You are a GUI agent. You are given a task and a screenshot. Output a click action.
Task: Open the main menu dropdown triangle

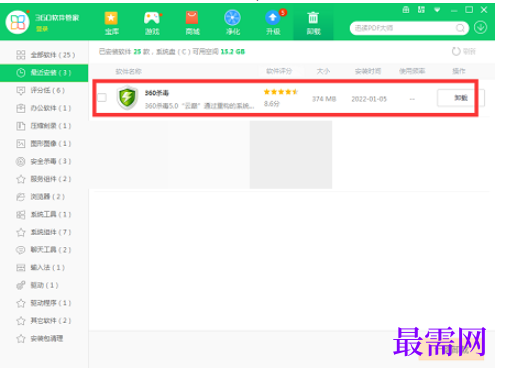point(437,10)
